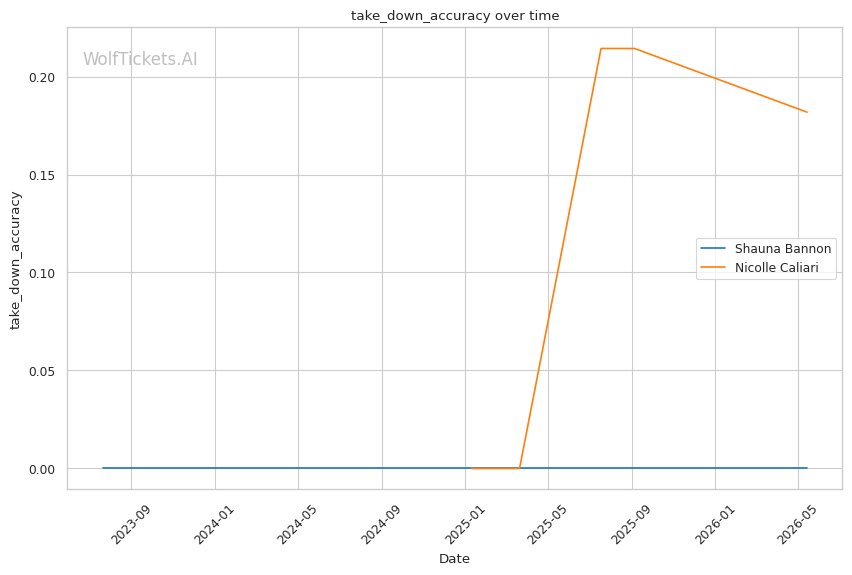This screenshot has width=852, height=575.
Task: Click the 2026-05 x-axis tick label
Action: pyautogui.click(x=798, y=524)
